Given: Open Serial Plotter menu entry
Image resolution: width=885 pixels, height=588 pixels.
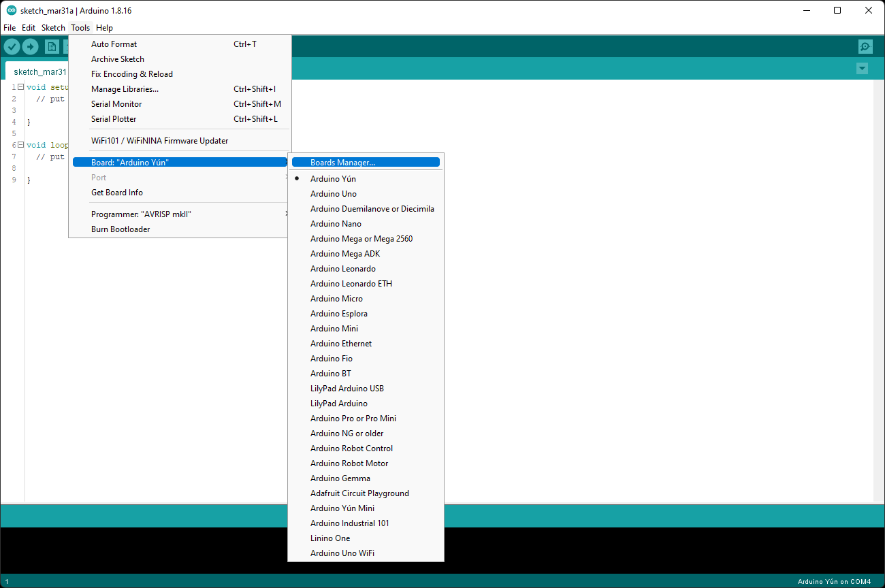Looking at the screenshot, I should pyautogui.click(x=180, y=119).
